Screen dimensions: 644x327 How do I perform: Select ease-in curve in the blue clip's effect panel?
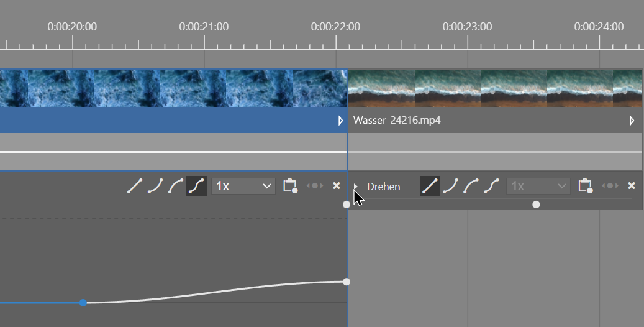pos(155,186)
